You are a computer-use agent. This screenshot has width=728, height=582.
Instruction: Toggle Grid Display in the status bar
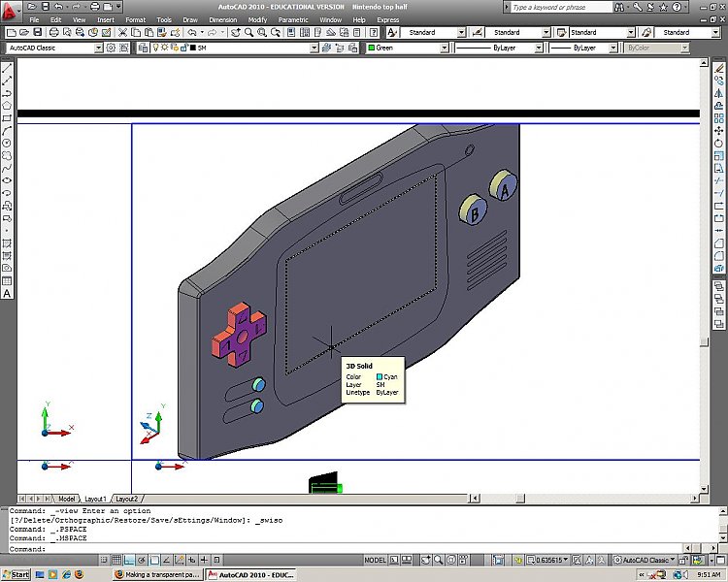(116, 560)
